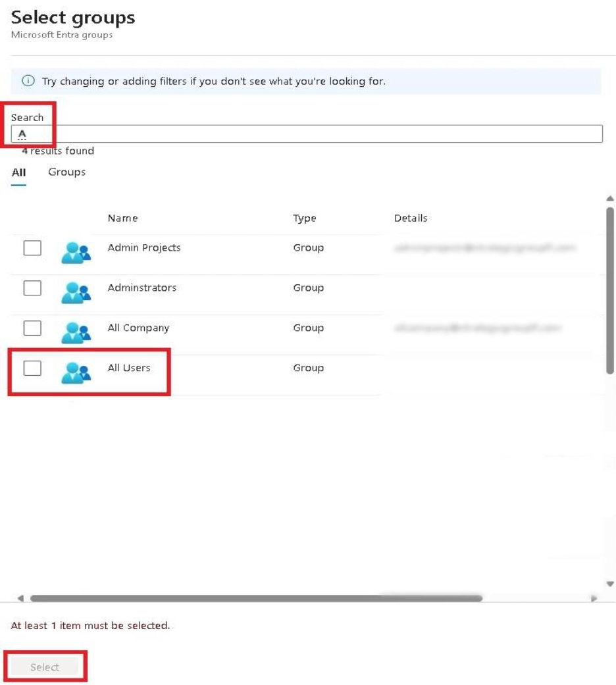Click the All Users group icon
Image resolution: width=616 pixels, height=685 pixels.
click(76, 368)
